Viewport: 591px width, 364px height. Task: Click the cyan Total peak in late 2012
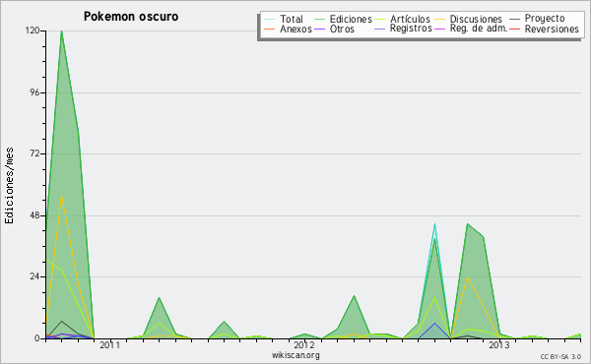434,224
